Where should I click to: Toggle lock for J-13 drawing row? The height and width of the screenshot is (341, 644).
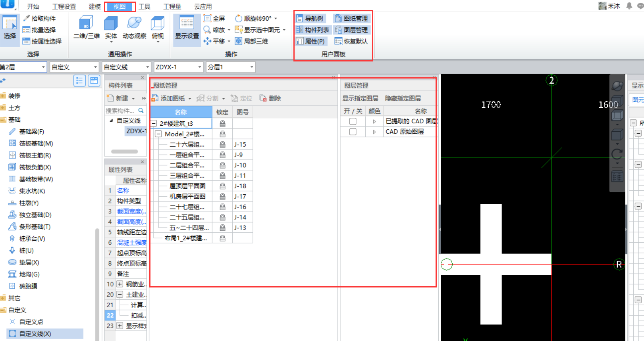[x=222, y=228]
